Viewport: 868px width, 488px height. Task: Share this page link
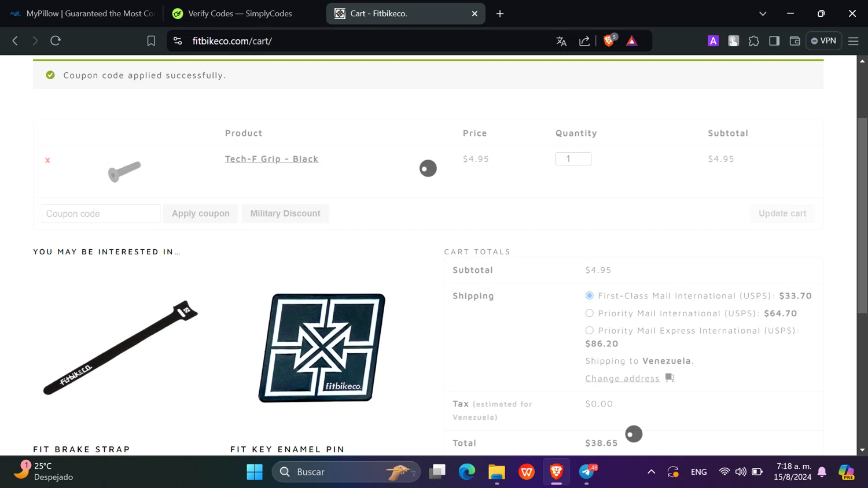[x=584, y=41]
